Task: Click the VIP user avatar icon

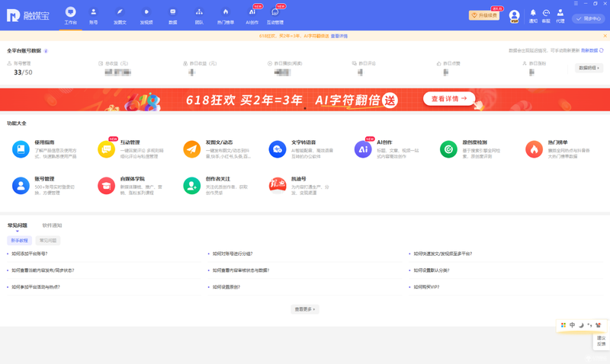Action: click(514, 16)
